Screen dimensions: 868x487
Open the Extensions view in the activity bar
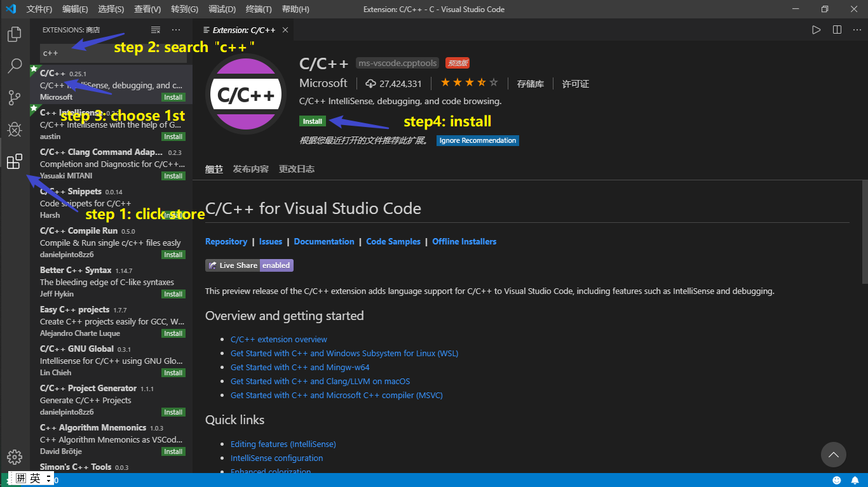pyautogui.click(x=15, y=161)
